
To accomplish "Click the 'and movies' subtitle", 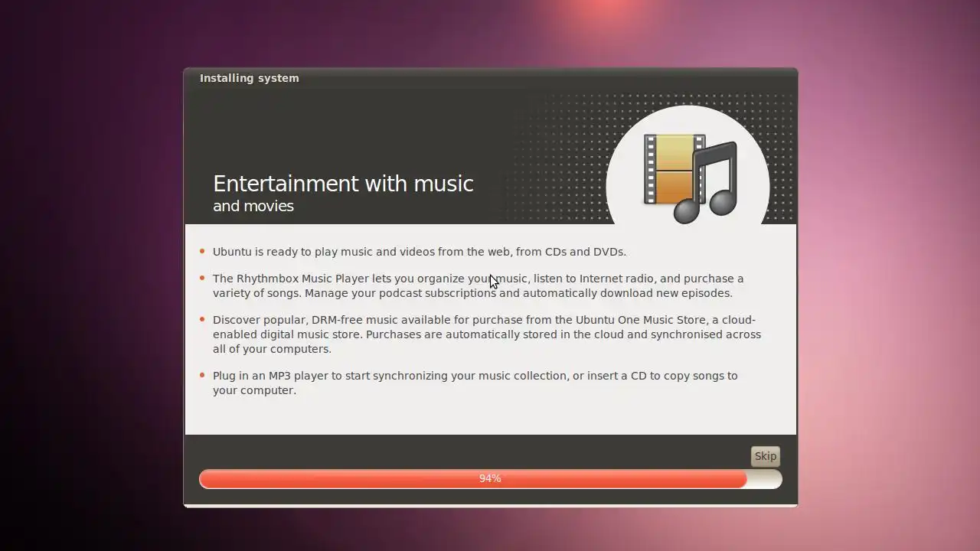I will point(253,206).
